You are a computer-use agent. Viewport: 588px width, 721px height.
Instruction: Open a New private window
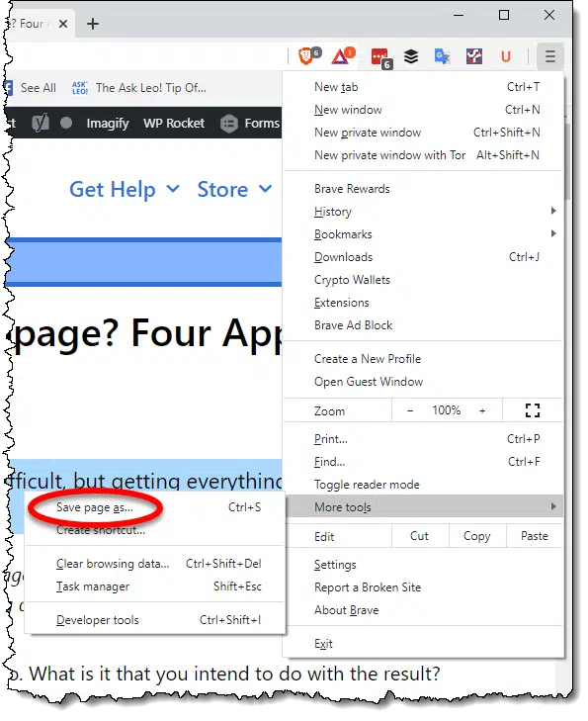tap(423, 133)
